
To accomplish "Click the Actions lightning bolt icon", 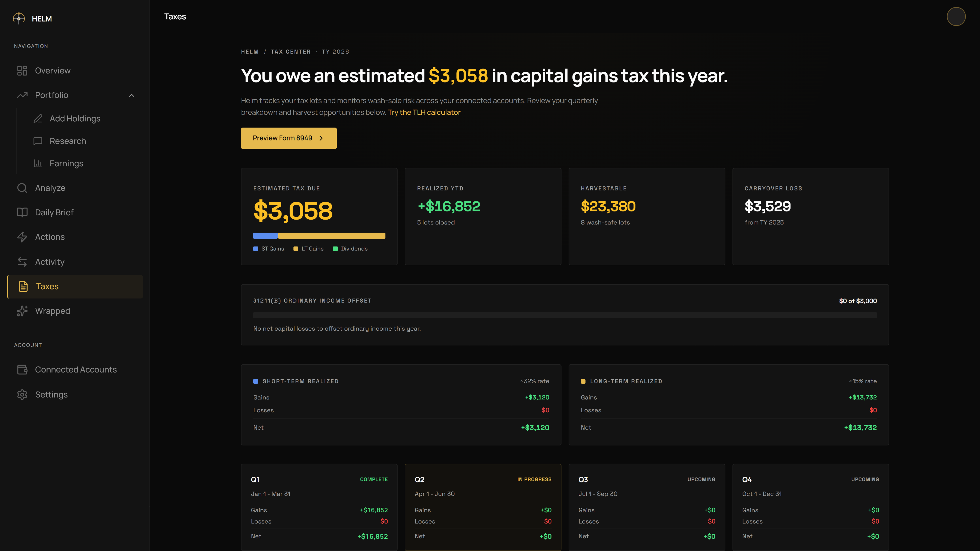I will coord(22,237).
